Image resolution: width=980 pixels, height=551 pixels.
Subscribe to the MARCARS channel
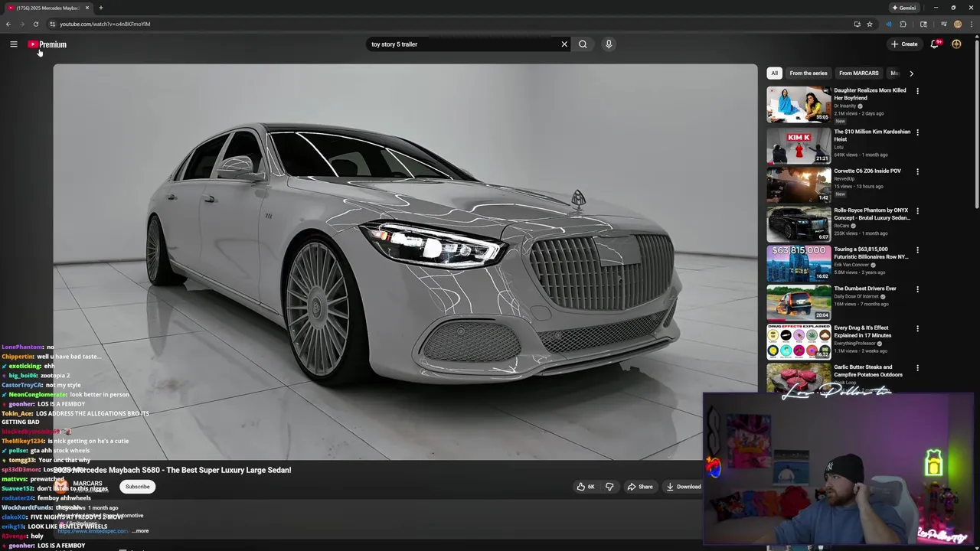[x=138, y=487]
